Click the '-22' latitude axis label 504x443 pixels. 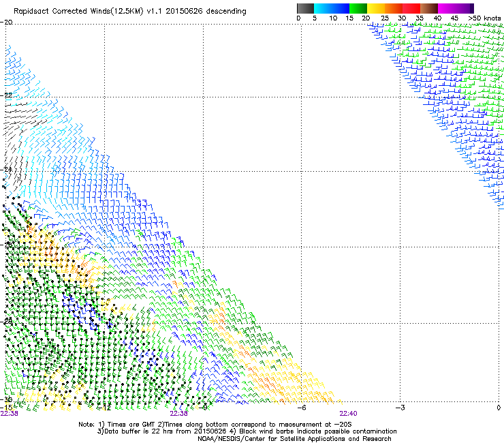tap(6, 95)
